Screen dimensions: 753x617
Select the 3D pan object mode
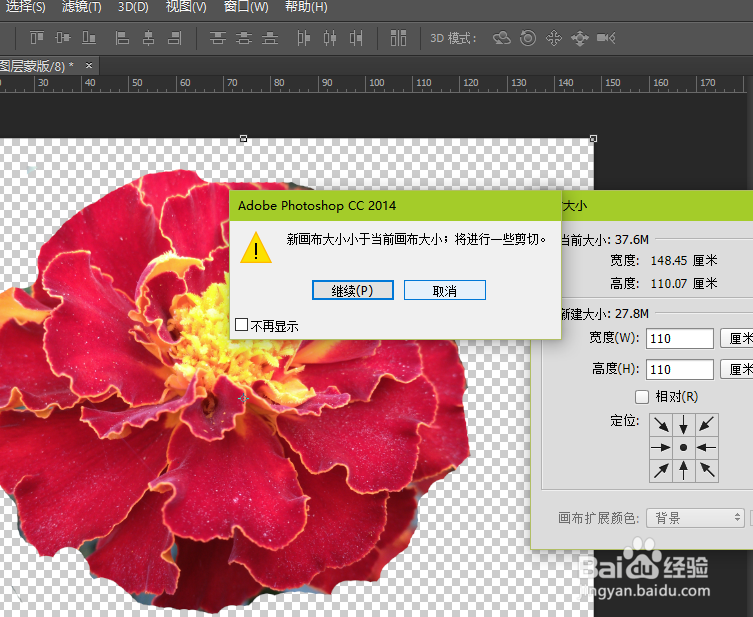coord(554,37)
